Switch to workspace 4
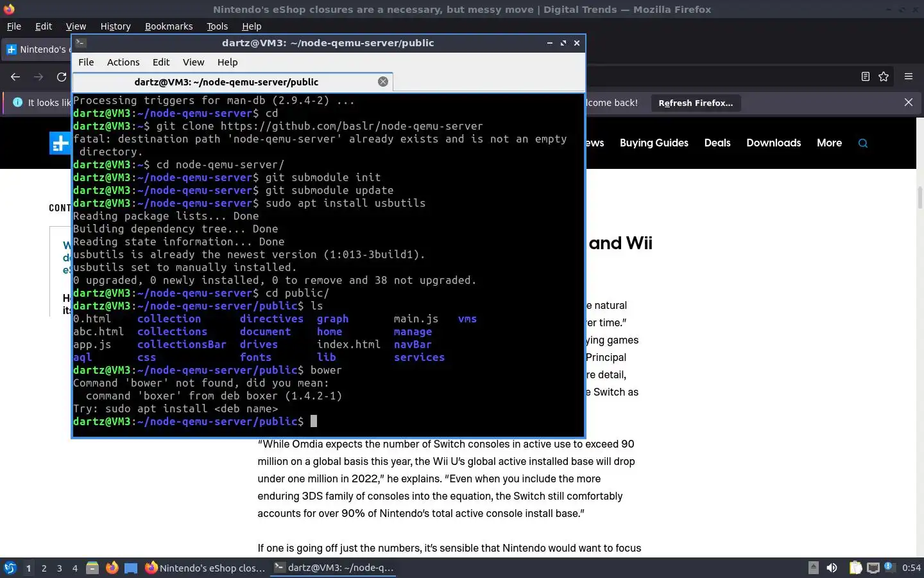 tap(74, 568)
